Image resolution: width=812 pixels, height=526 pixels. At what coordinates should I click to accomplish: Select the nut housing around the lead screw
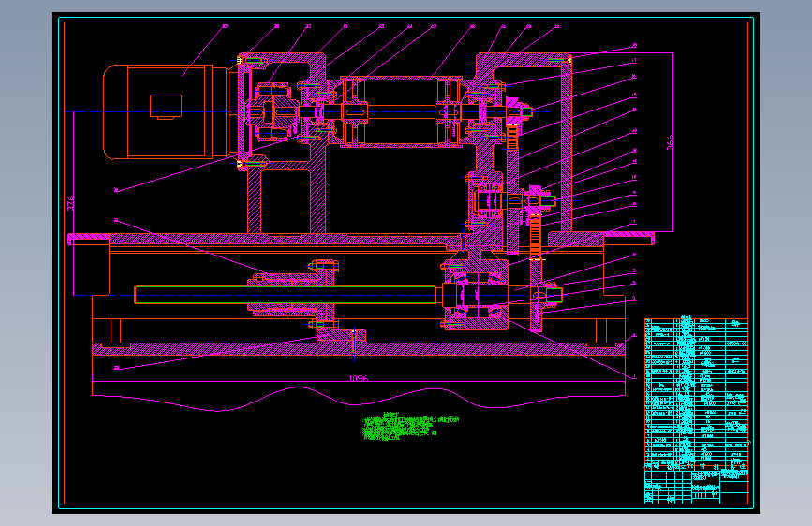tap(291, 295)
